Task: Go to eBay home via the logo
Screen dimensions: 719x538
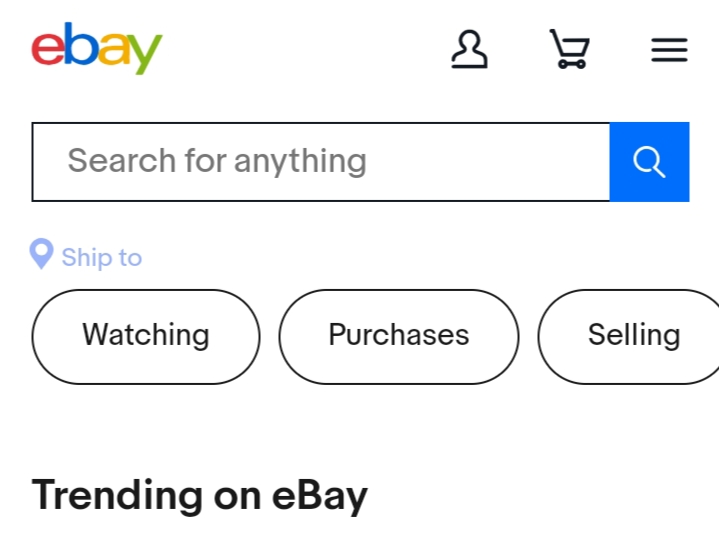Action: point(96,48)
